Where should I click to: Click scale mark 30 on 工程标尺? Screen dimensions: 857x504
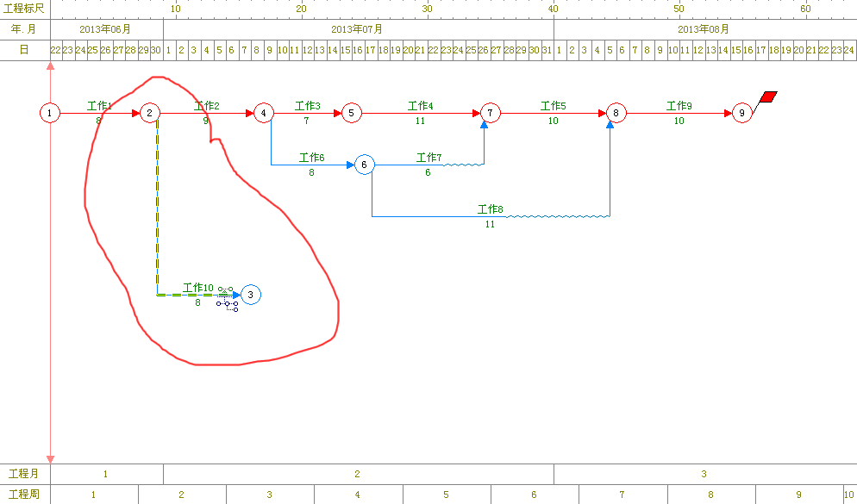(428, 9)
